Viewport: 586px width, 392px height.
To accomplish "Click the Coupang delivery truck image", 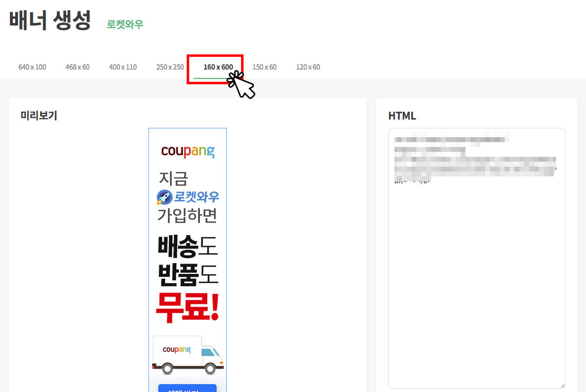I will (x=188, y=355).
